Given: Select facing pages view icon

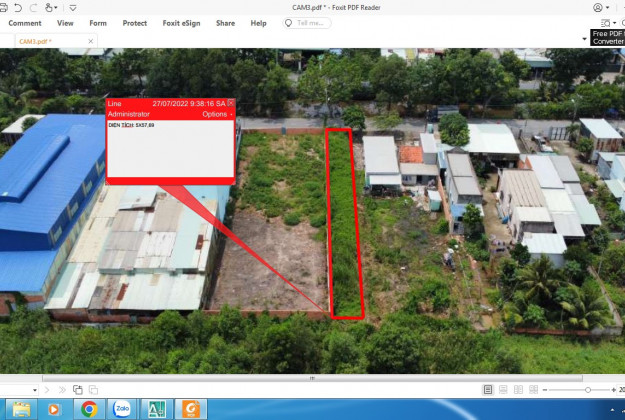Looking at the screenshot, I should click(518, 390).
